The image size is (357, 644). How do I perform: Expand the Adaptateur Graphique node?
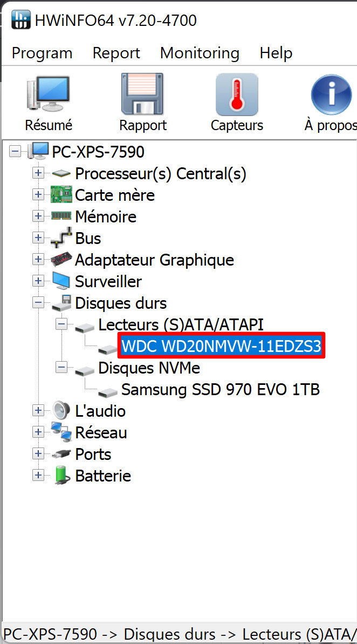pos(38,259)
